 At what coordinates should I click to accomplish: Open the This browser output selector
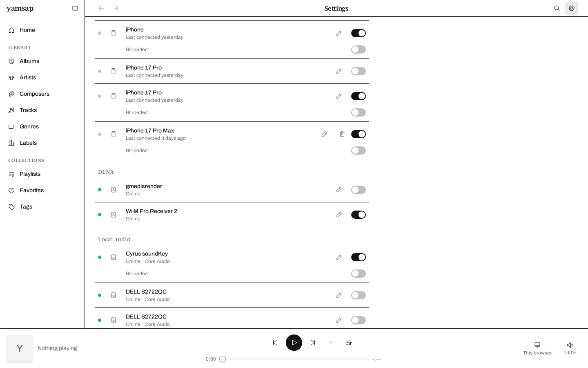tap(537, 348)
